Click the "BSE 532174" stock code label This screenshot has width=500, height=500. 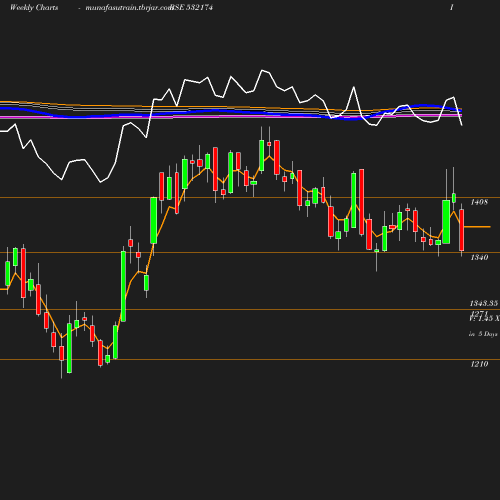pyautogui.click(x=191, y=7)
